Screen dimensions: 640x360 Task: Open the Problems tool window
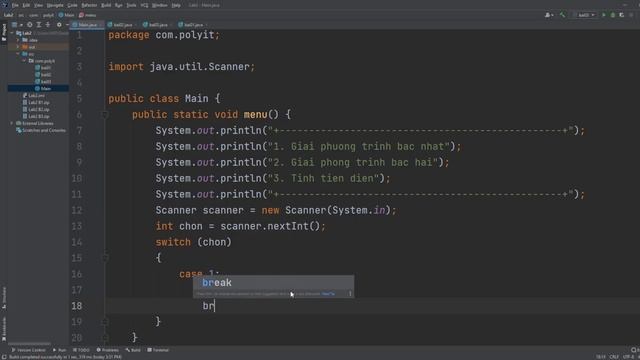tap(107, 350)
